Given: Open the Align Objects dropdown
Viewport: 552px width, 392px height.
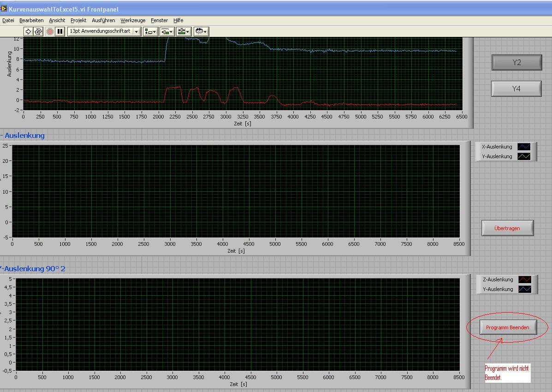Looking at the screenshot, I should (x=150, y=31).
